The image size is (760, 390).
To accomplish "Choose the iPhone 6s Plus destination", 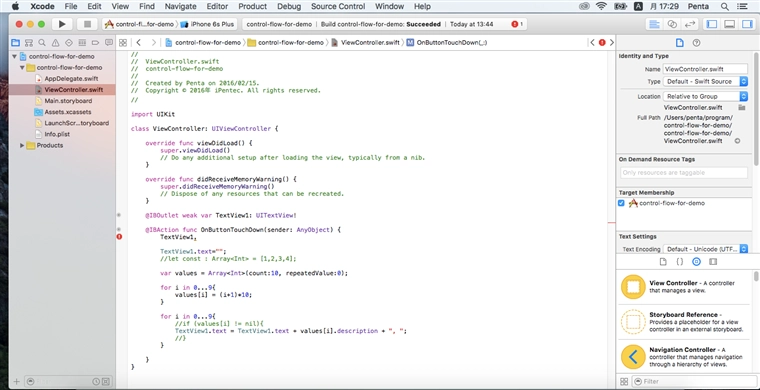I will coord(207,24).
